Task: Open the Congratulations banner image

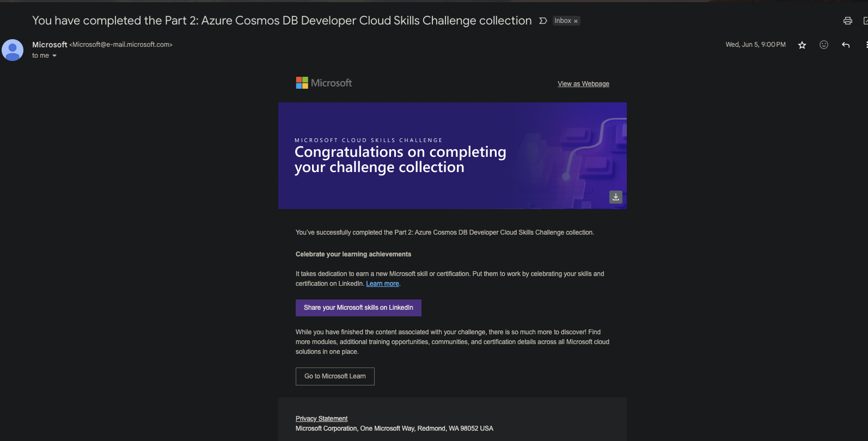Action: 453,156
